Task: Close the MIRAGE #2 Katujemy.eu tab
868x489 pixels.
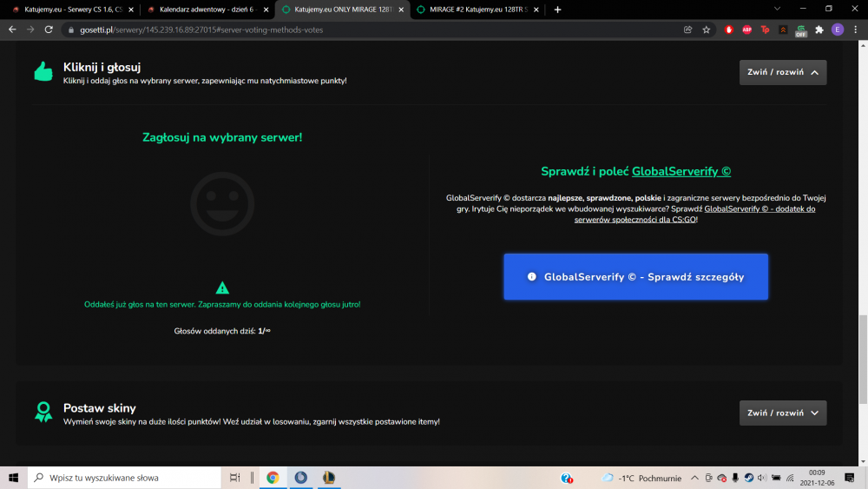Action: 536,10
